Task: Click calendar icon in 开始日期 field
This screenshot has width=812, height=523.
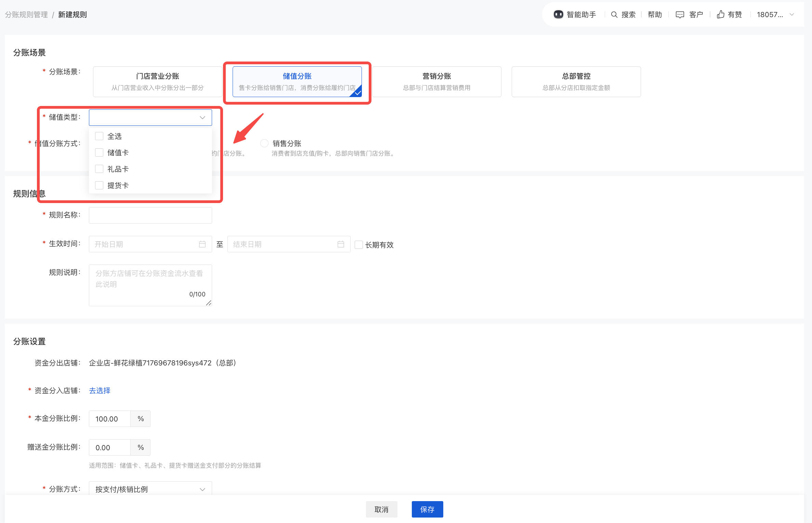Action: click(x=202, y=244)
